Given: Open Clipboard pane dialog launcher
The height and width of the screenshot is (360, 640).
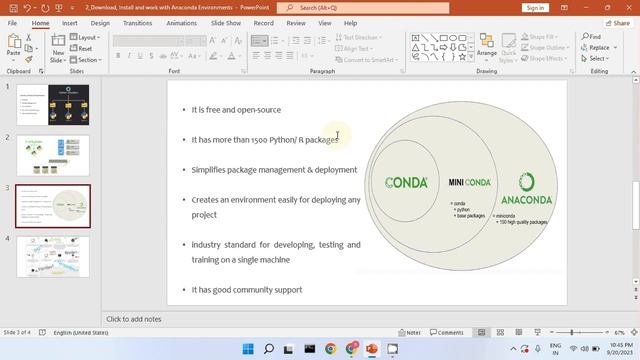Looking at the screenshot, I should pos(41,71).
